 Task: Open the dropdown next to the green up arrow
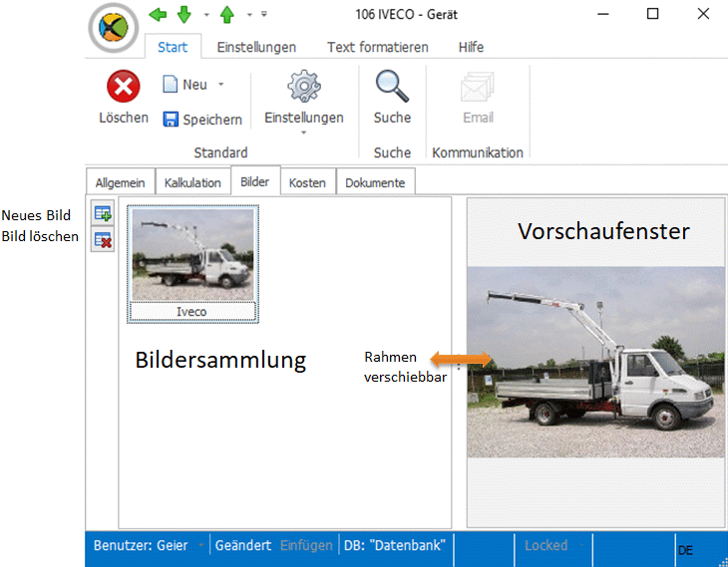(249, 15)
